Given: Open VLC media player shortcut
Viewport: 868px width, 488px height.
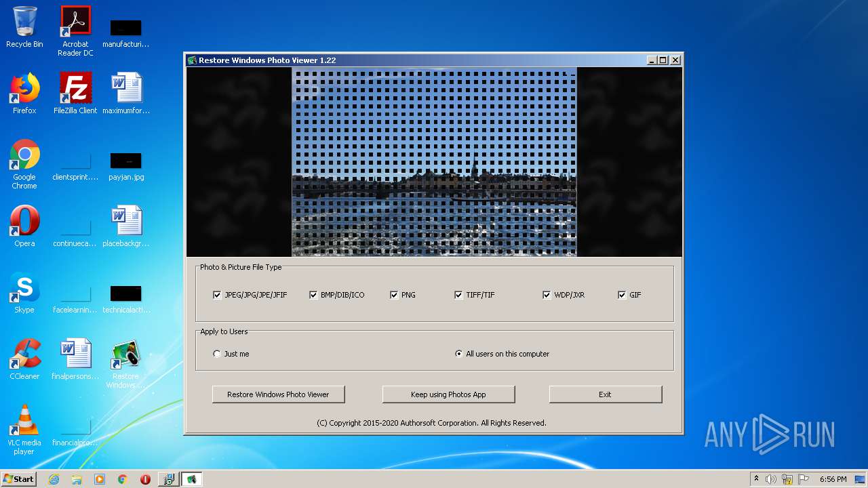Looking at the screenshot, I should [x=24, y=430].
